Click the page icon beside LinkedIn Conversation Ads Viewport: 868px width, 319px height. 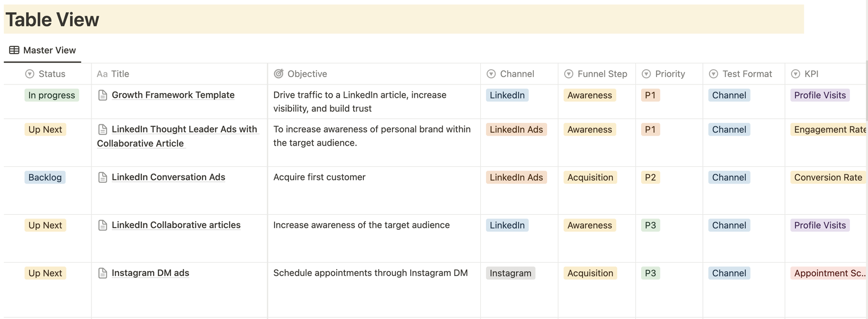(x=103, y=177)
